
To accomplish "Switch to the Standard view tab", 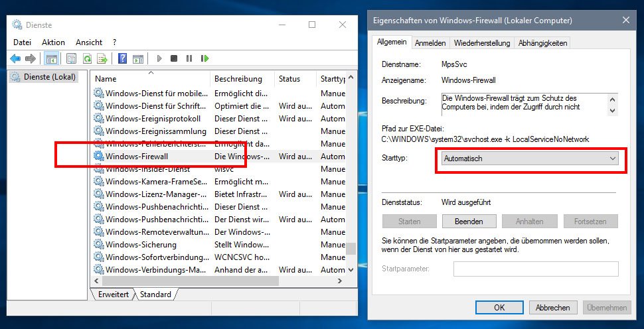I will 155,294.
